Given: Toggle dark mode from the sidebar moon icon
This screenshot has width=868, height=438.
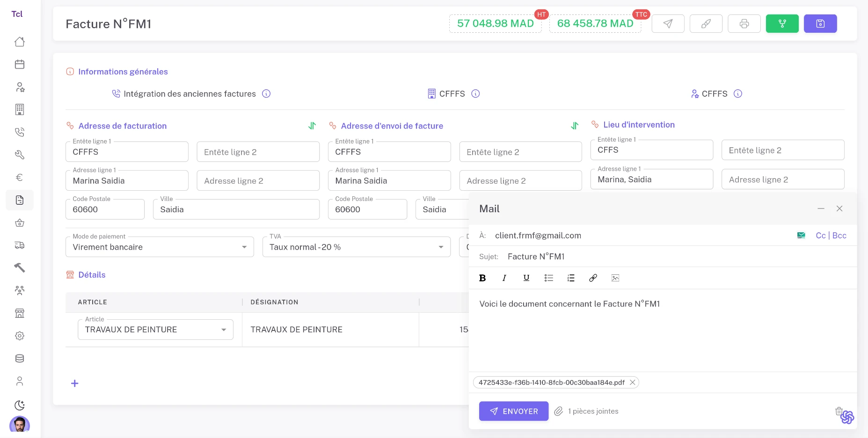Looking at the screenshot, I should (x=20, y=405).
